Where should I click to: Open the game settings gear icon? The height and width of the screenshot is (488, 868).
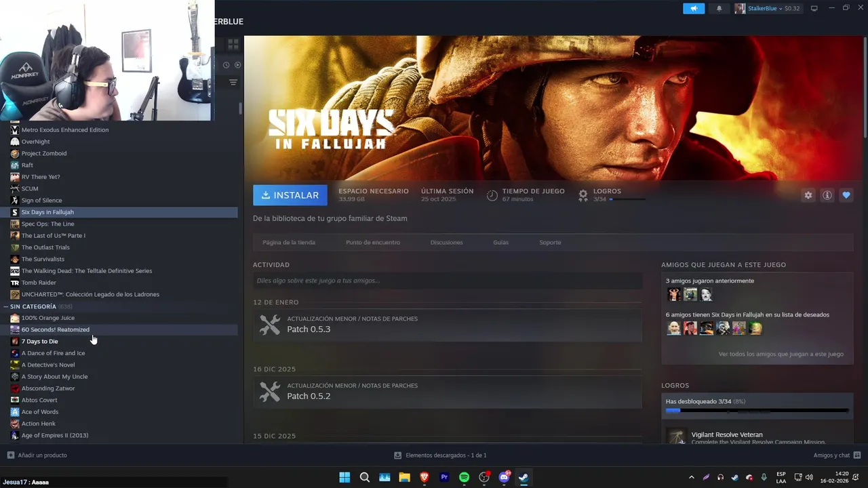pyautogui.click(x=808, y=195)
